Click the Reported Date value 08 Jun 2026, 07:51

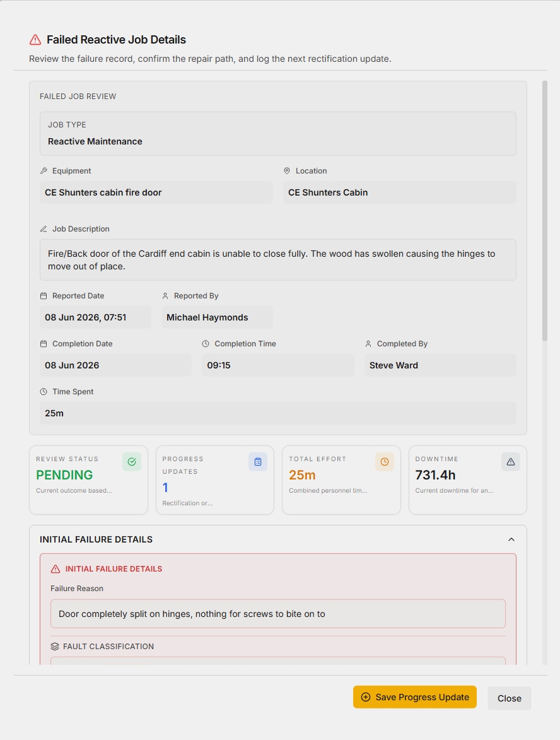[x=95, y=317]
